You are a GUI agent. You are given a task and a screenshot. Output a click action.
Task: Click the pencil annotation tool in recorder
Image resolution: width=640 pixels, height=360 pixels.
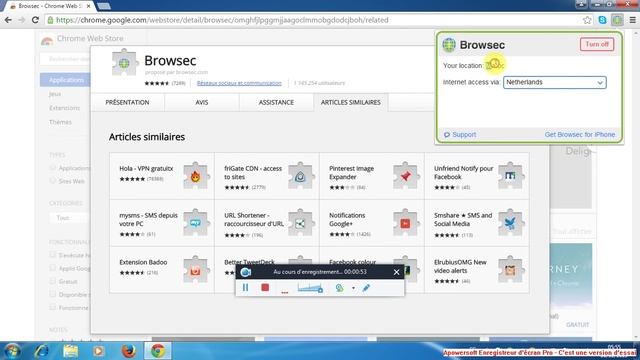(366, 288)
